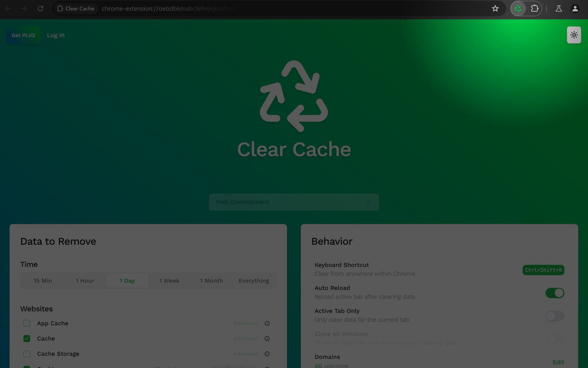This screenshot has width=588, height=368.
Task: Click the Ctrl+Shift+R shortcut badge
Action: (x=543, y=270)
